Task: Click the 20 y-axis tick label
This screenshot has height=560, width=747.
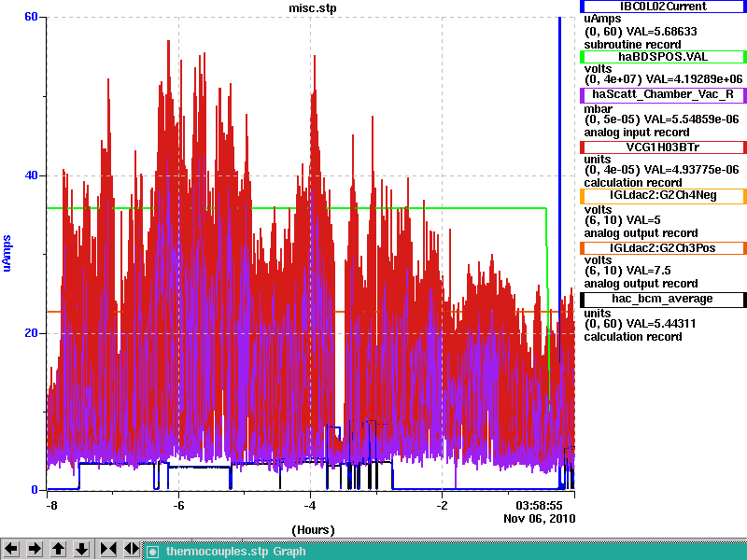Action: [x=31, y=333]
